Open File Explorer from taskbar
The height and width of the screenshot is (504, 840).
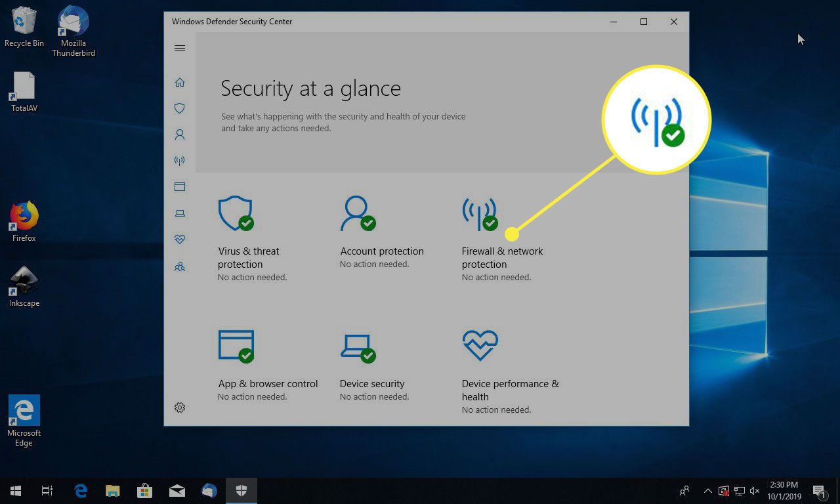pos(113,491)
